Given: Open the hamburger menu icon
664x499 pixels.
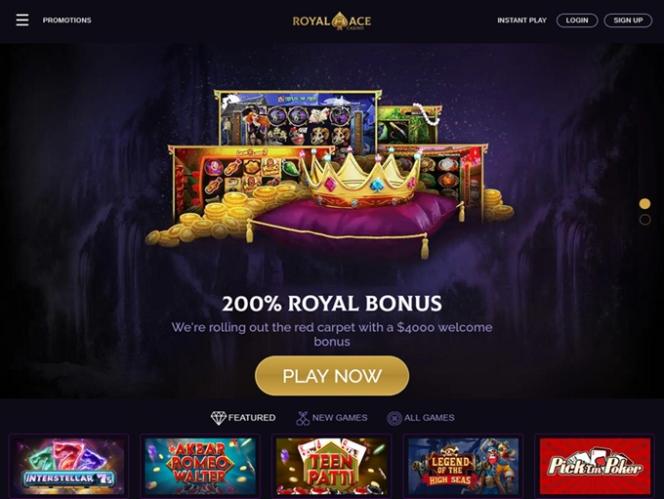Looking at the screenshot, I should 22,20.
